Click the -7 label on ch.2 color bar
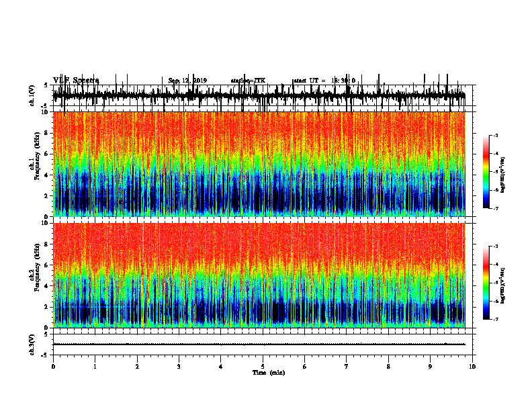Viewport: 532px width, 411px height. (x=496, y=319)
